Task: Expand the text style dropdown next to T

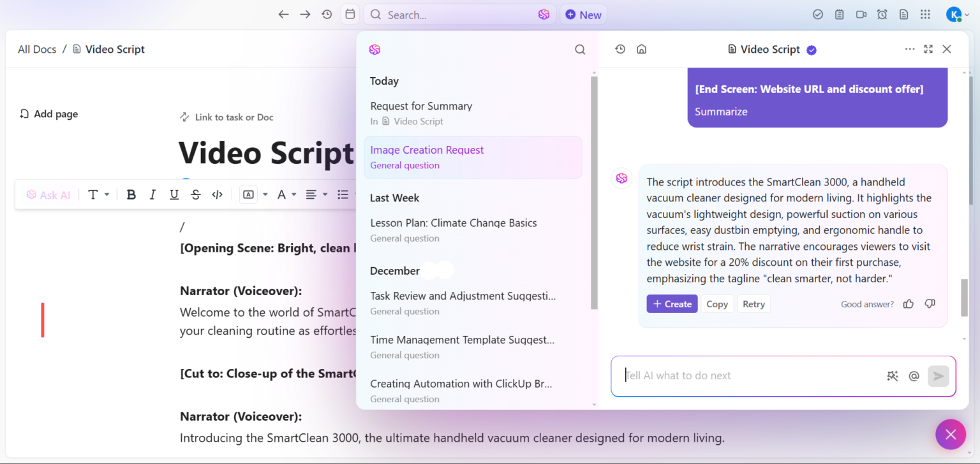Action: coord(106,194)
